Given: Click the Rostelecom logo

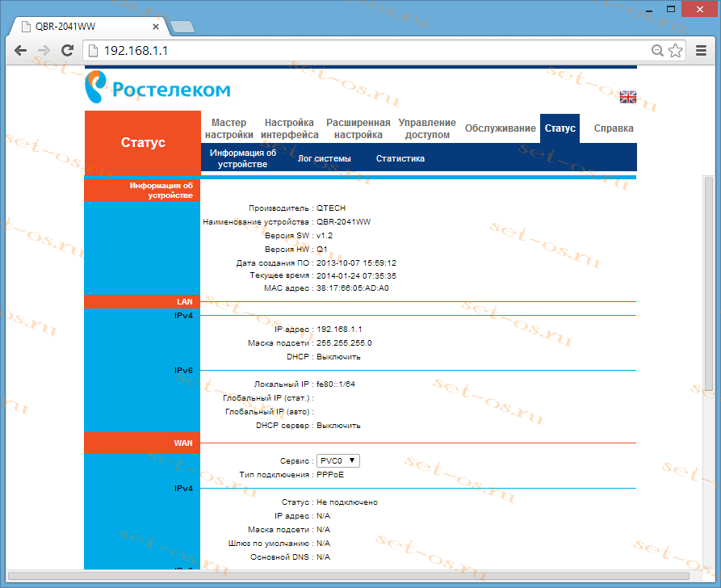Looking at the screenshot, I should (x=158, y=87).
